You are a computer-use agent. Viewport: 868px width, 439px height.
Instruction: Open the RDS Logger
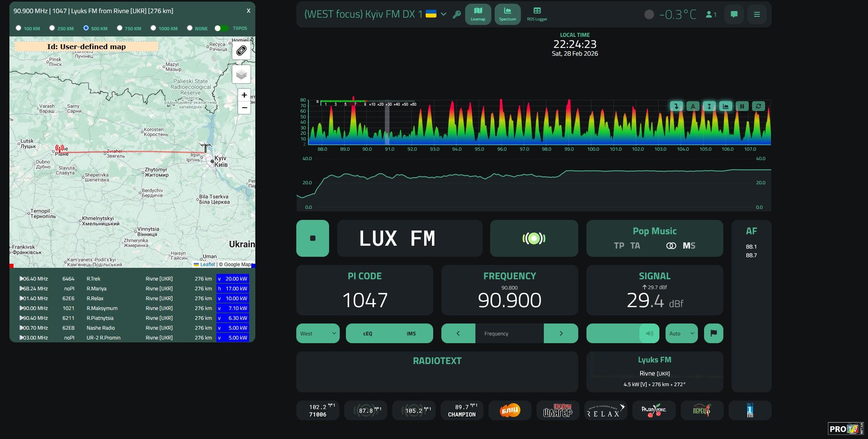click(x=537, y=14)
